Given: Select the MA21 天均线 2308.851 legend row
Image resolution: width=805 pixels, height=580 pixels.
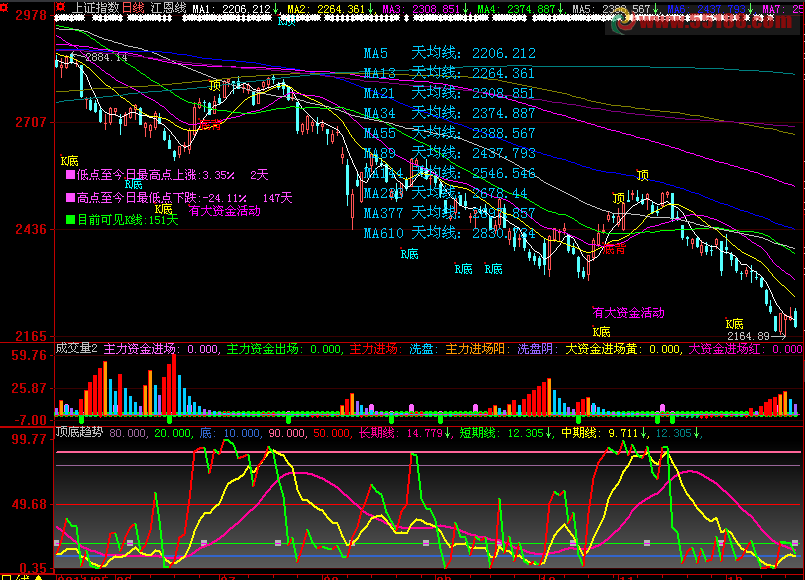Looking at the screenshot, I should click(450, 93).
